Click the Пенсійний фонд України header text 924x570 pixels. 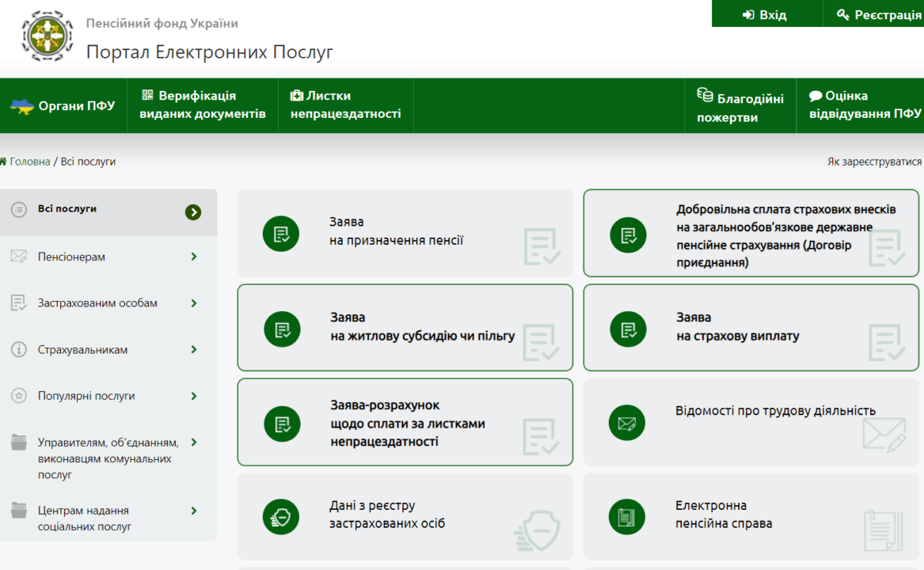click(x=162, y=23)
